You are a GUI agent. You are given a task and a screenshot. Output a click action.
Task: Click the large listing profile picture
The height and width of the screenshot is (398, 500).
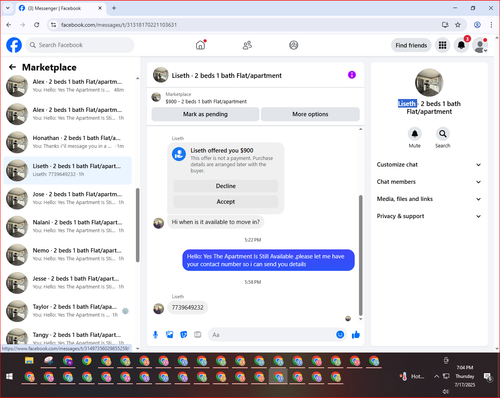click(x=429, y=83)
